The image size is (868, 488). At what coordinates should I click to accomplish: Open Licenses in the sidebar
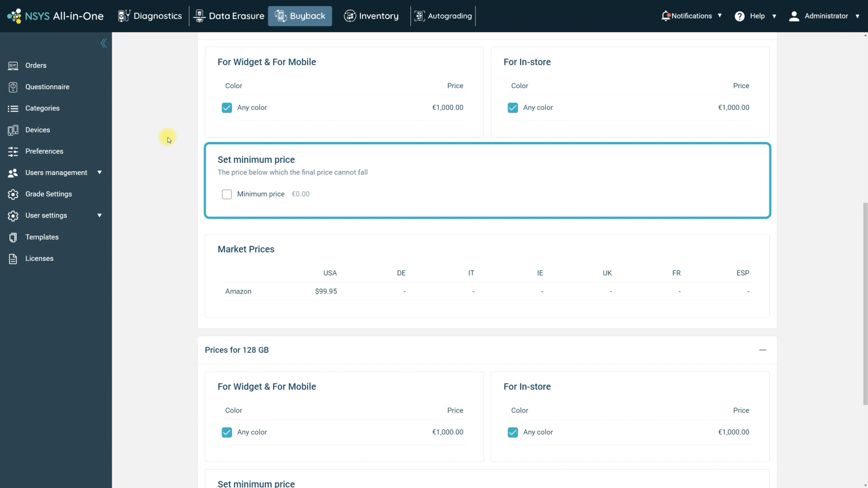(x=39, y=259)
